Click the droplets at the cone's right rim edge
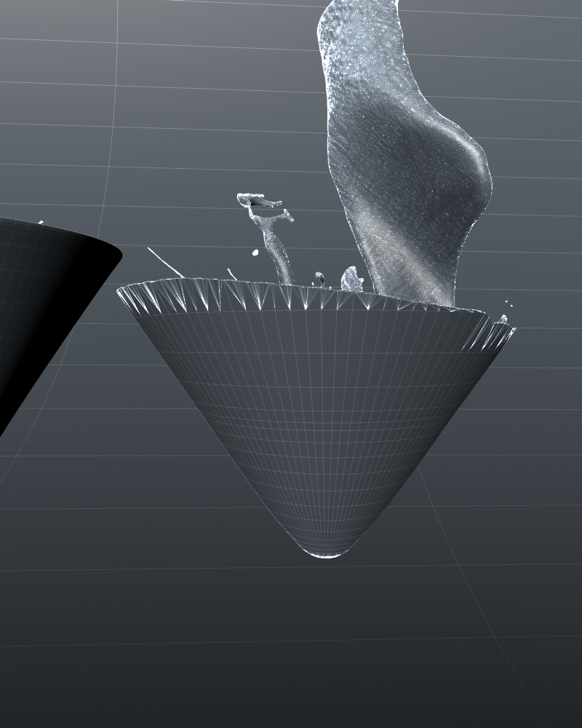582x728 pixels. pos(503,319)
